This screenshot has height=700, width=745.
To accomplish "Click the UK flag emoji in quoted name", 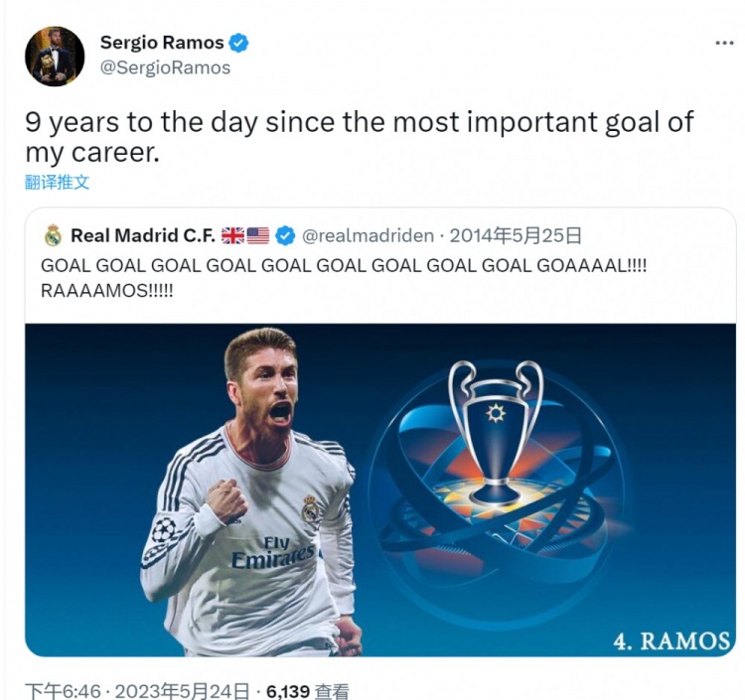I will pos(232,235).
